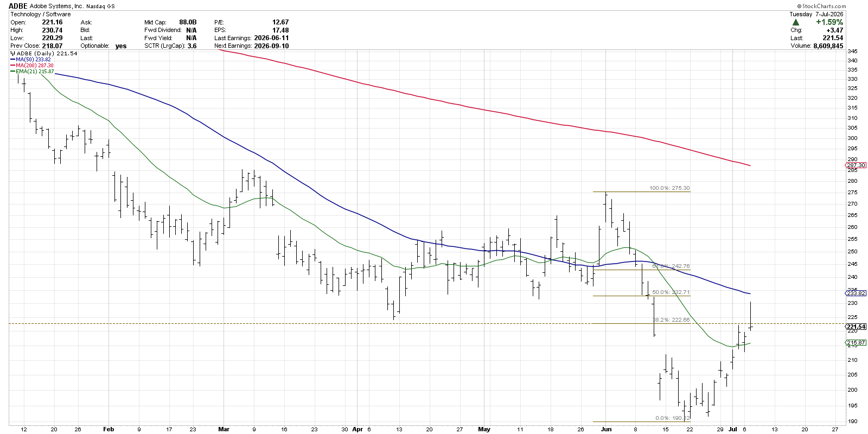This screenshot has height=434, width=868.
Task: Click the Mkt Cap value 88.0B
Action: pyautogui.click(x=188, y=22)
